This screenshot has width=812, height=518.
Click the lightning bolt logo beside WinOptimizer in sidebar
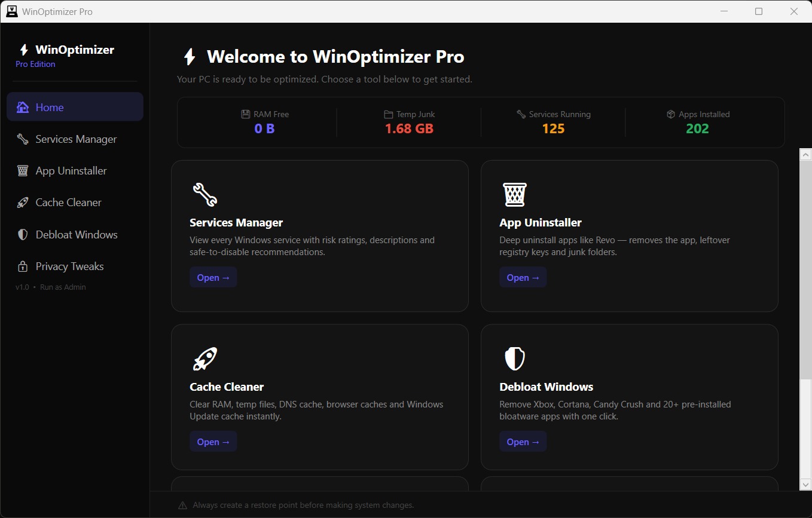click(24, 50)
